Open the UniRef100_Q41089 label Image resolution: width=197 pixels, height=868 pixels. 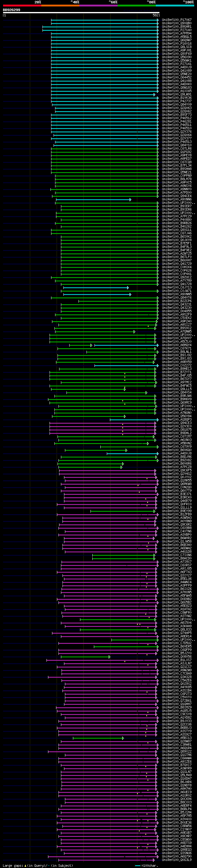[x=177, y=71]
